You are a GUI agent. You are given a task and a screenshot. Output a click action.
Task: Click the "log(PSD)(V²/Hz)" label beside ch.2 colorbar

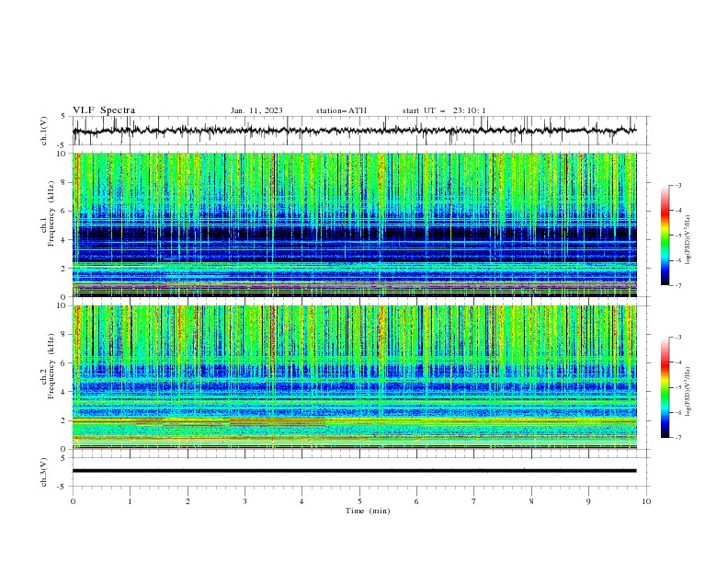688,392
